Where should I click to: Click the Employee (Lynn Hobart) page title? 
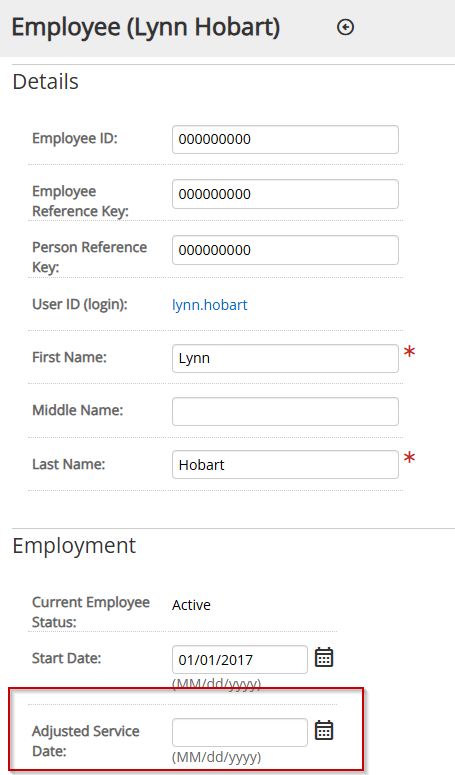click(146, 27)
